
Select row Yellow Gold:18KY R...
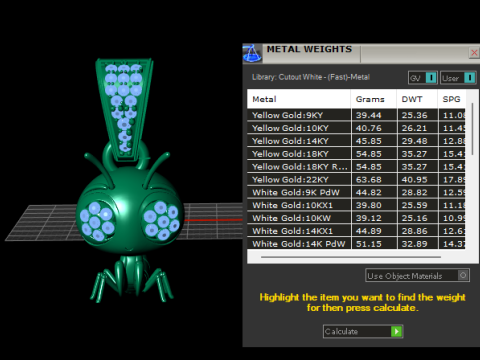pos(356,167)
